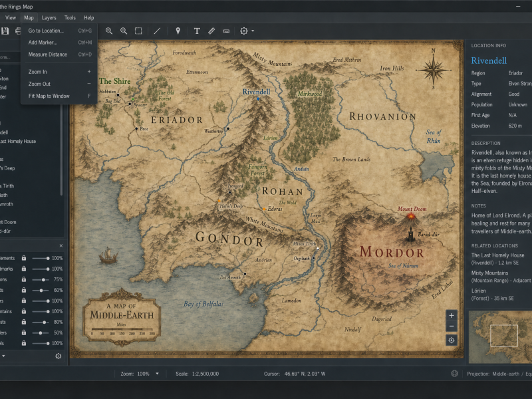Open layer panel settings gear
The image size is (532, 399).
59,356
